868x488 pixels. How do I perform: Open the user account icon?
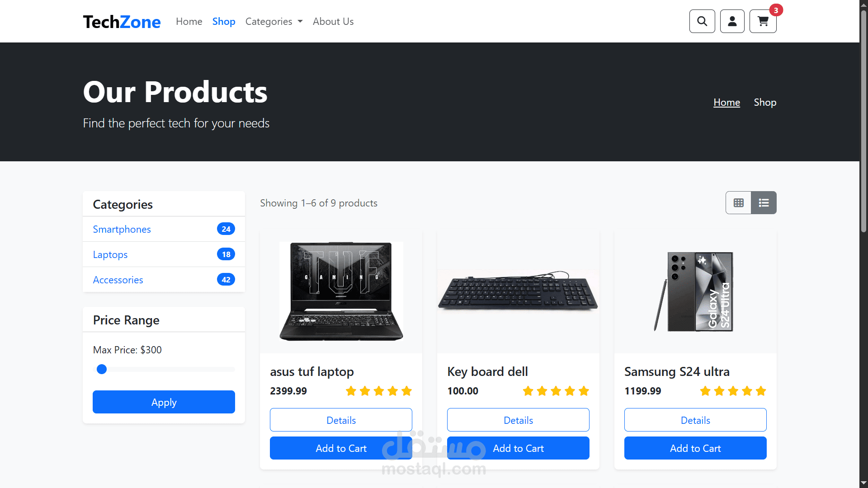[732, 21]
